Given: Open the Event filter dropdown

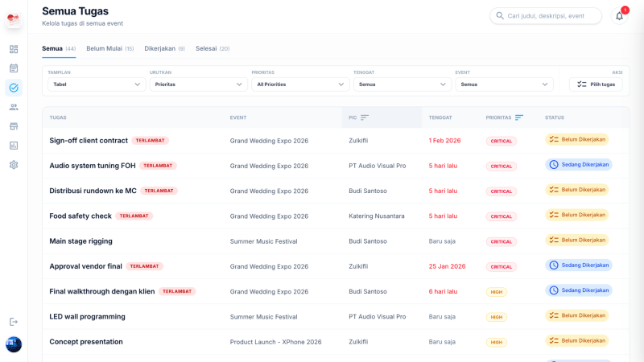Looking at the screenshot, I should tap(504, 84).
